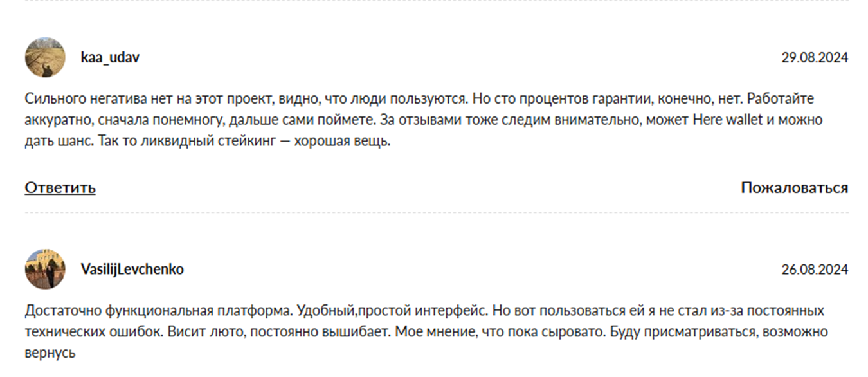Click the line starting аккуратно, сначала понемногу
This screenshot has height=377, width=868.
click(424, 120)
